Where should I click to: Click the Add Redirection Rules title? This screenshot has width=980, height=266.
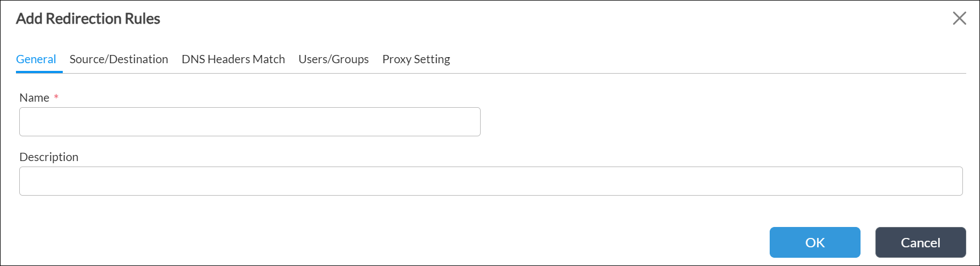(88, 19)
